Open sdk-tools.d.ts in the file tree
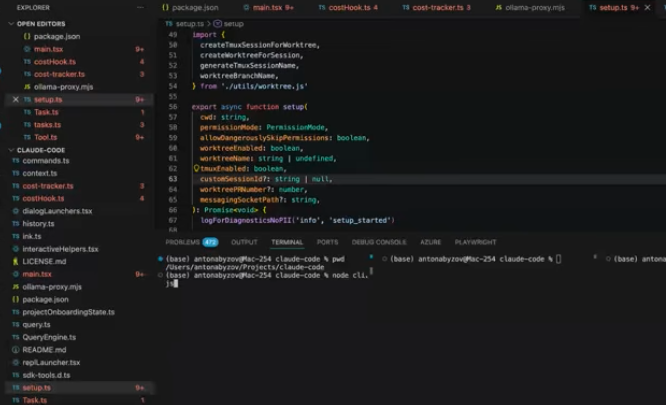Viewport: 666px width, 405px height. point(46,375)
